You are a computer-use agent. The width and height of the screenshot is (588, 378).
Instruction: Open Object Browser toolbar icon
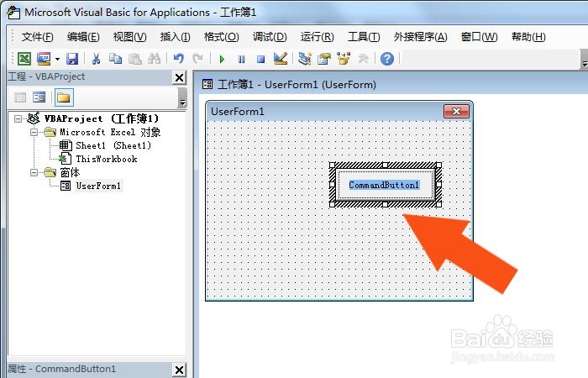pyautogui.click(x=344, y=59)
